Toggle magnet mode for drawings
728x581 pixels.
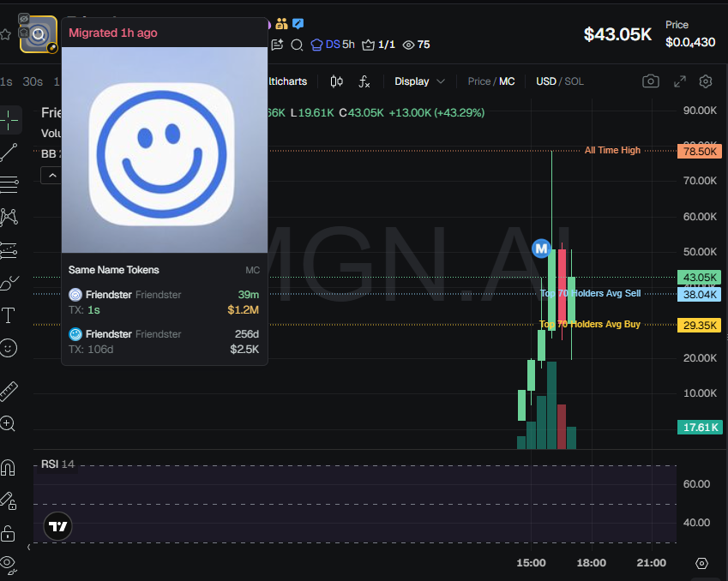pos(8,467)
